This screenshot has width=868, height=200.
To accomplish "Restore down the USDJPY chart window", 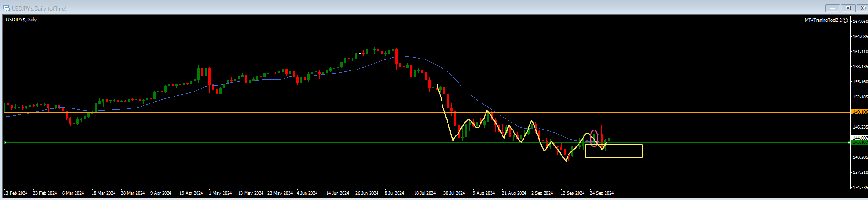I will pos(848,8).
